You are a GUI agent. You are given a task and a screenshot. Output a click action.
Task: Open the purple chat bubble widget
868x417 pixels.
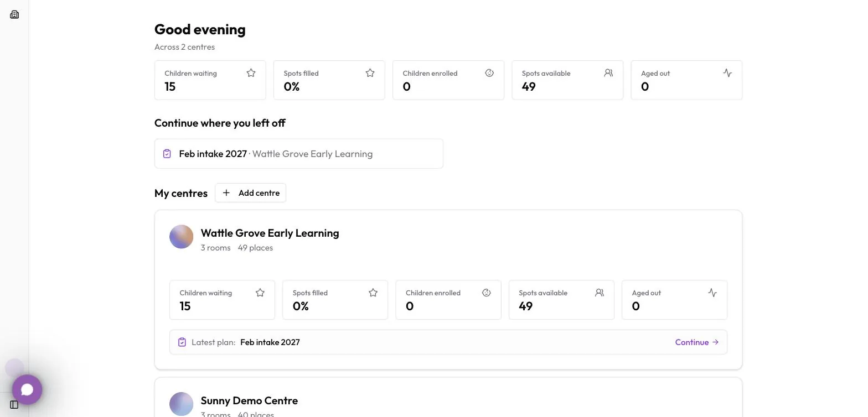click(x=27, y=390)
